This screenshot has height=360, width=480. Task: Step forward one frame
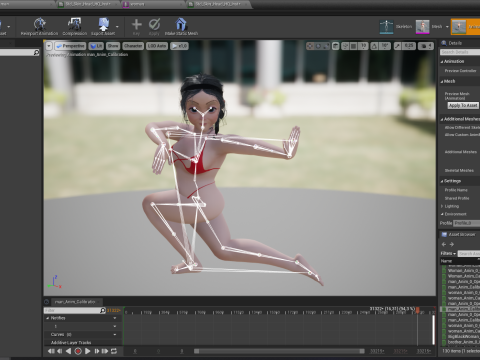click(x=96, y=351)
